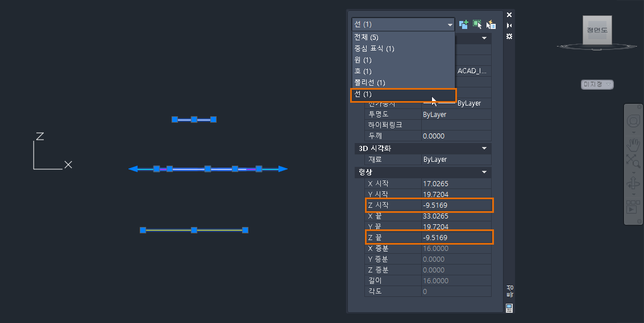
Task: Activate the Pan hand tool
Action: pos(633,144)
